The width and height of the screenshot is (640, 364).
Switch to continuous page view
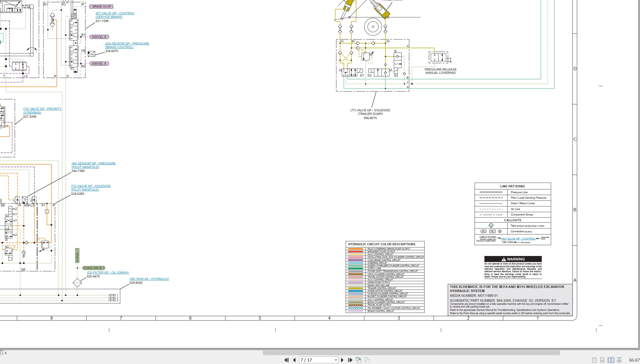pyautogui.click(x=602, y=360)
